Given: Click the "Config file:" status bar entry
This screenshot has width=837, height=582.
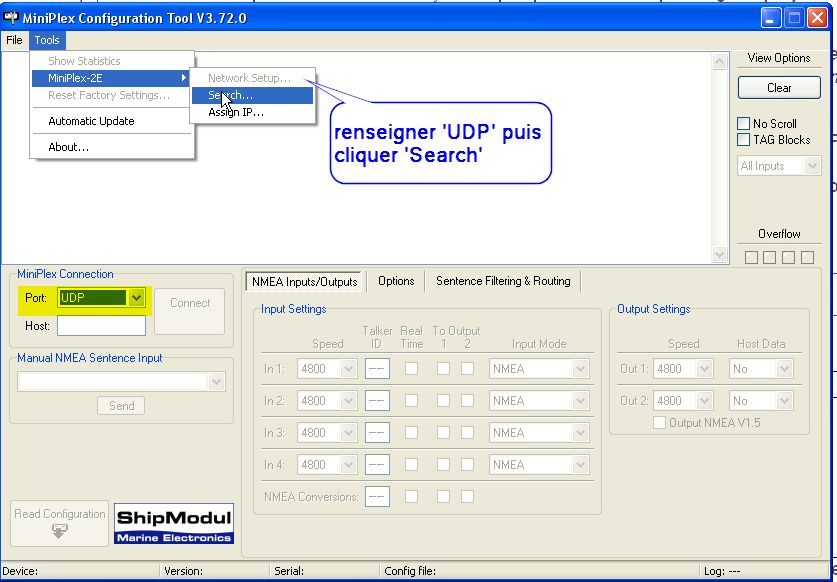Looking at the screenshot, I should coord(410,571).
